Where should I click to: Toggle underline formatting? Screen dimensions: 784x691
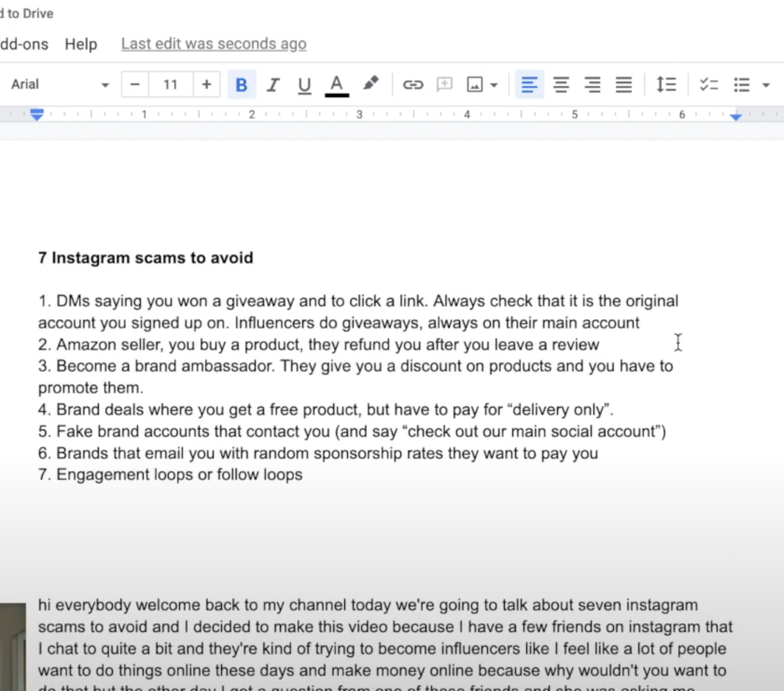[x=305, y=84]
